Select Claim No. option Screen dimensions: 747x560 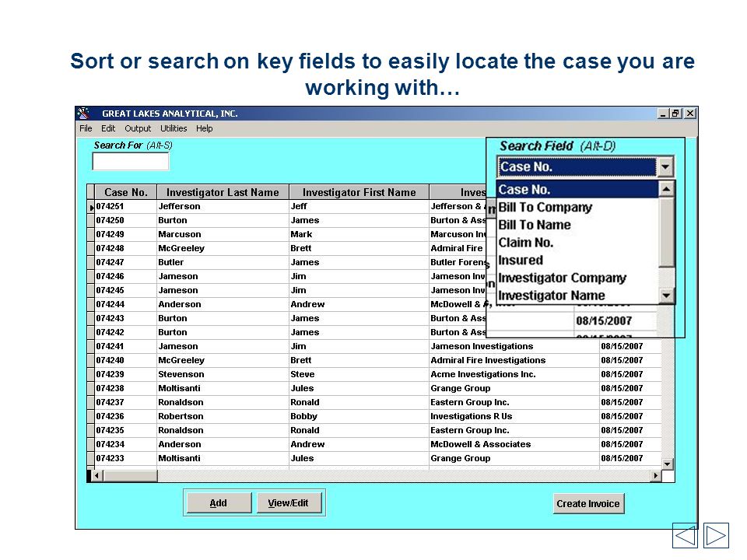(577, 243)
